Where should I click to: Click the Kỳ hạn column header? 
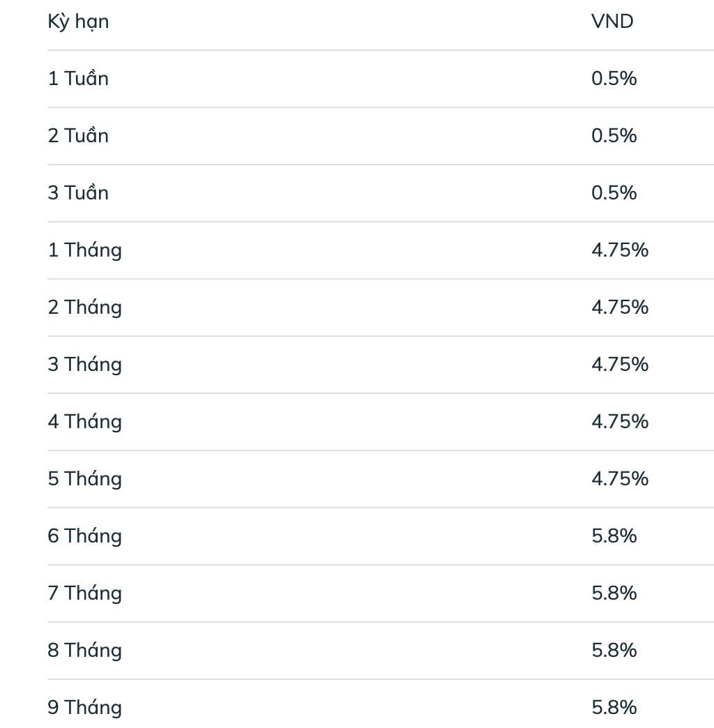(x=78, y=22)
